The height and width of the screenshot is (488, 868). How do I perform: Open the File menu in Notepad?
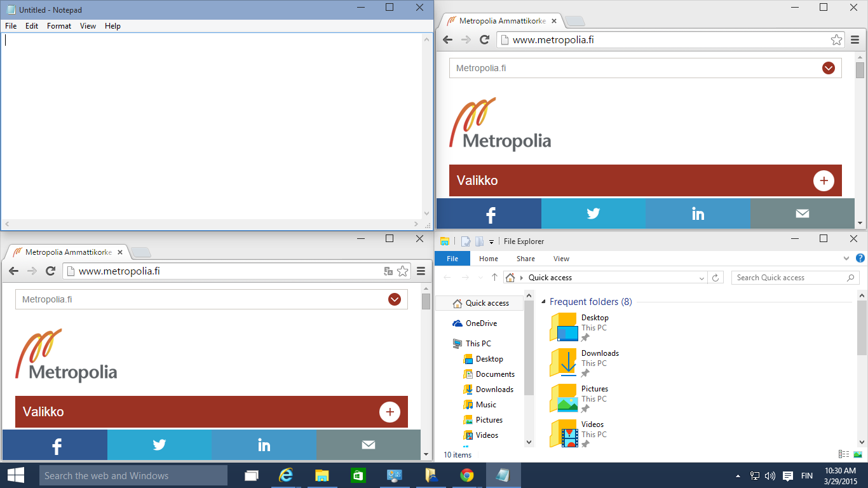coord(11,26)
